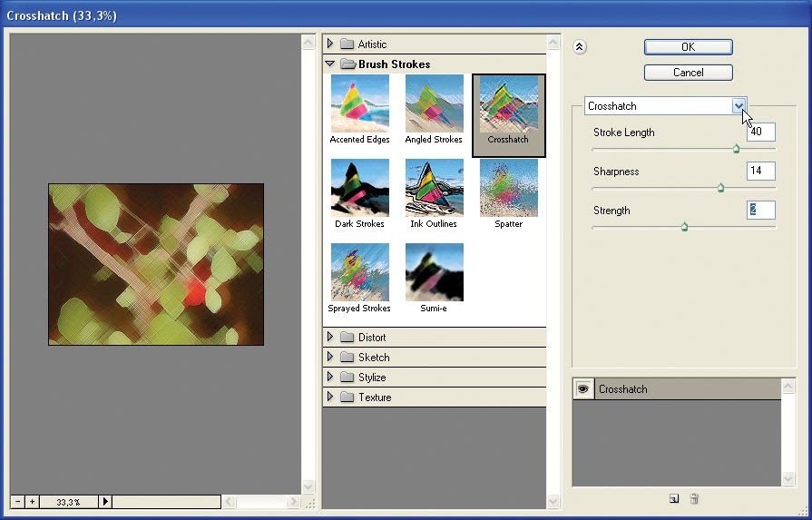Apply the Sumi-e filter thumbnail
The image size is (812, 520).
[434, 272]
